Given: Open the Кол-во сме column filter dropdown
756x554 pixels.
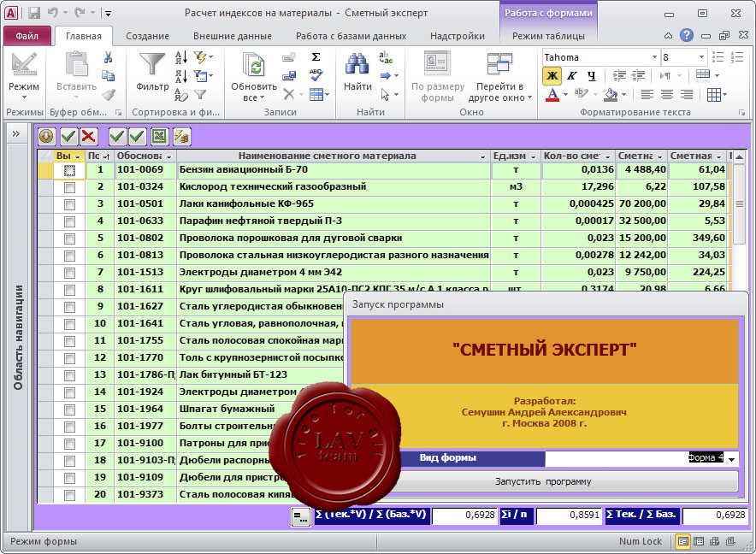Looking at the screenshot, I should [607, 156].
